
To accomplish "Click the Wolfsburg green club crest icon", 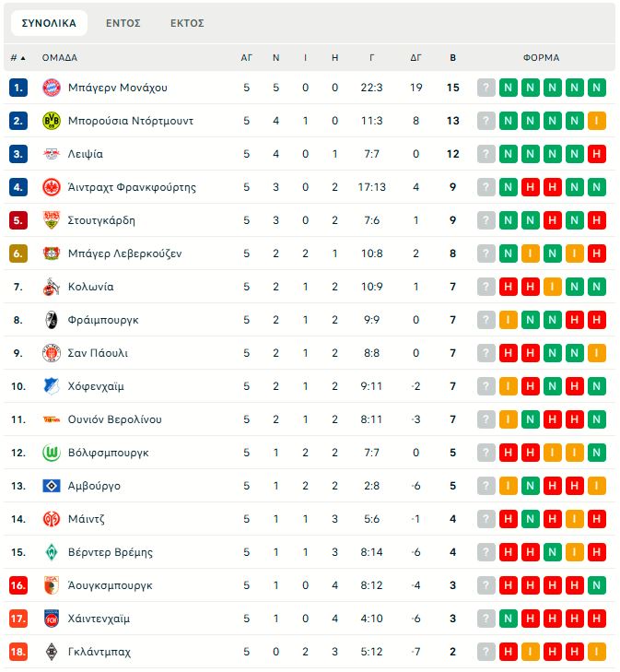I will [51, 453].
